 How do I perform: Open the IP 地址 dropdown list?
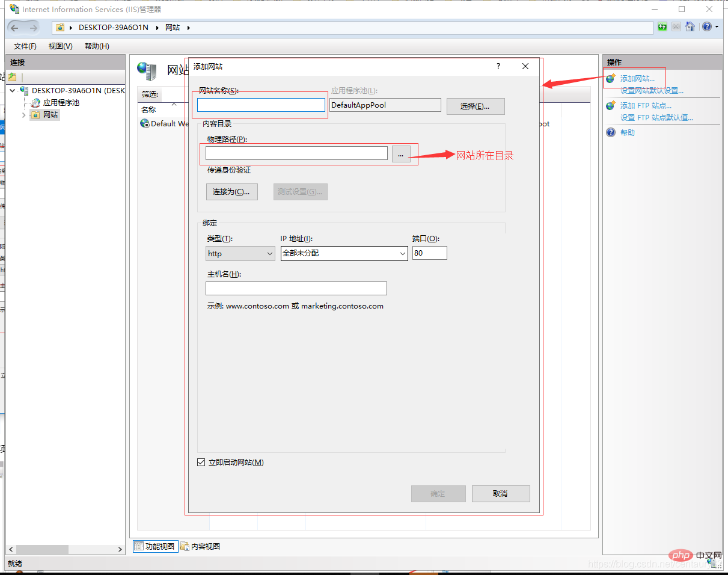[x=344, y=254]
